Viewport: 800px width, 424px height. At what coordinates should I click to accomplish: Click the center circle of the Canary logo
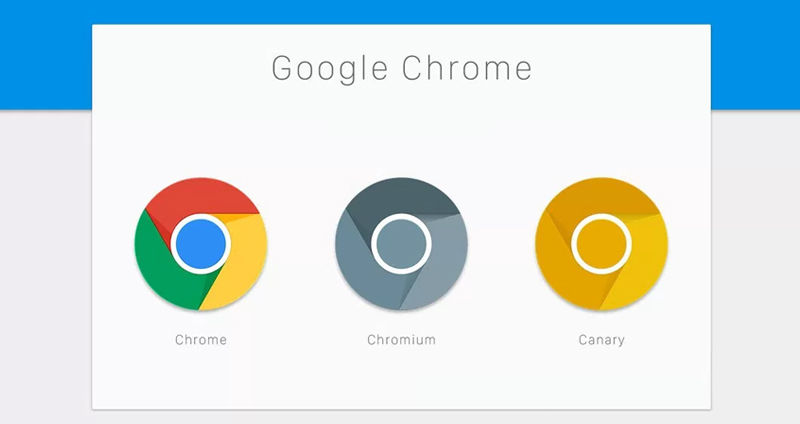coord(602,244)
